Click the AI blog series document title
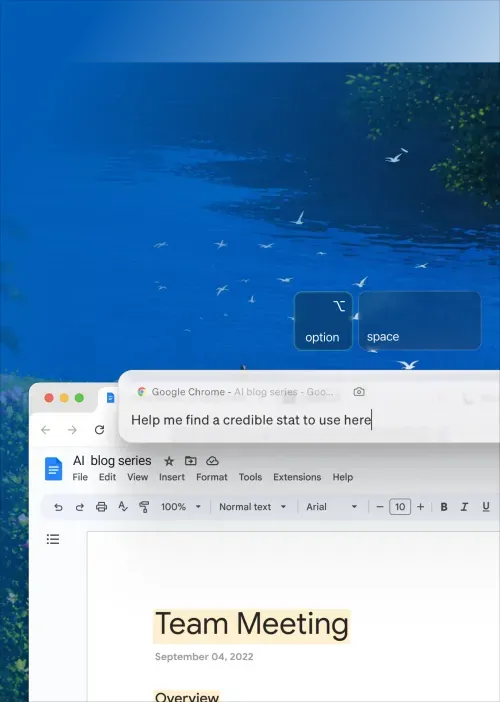Screen dimensions: 500x702 point(112,461)
